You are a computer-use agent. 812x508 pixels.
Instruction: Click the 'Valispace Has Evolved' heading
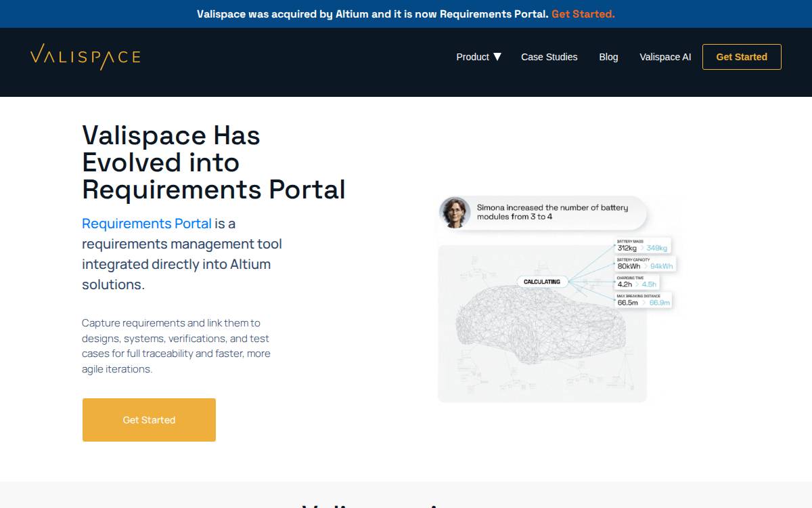214,163
